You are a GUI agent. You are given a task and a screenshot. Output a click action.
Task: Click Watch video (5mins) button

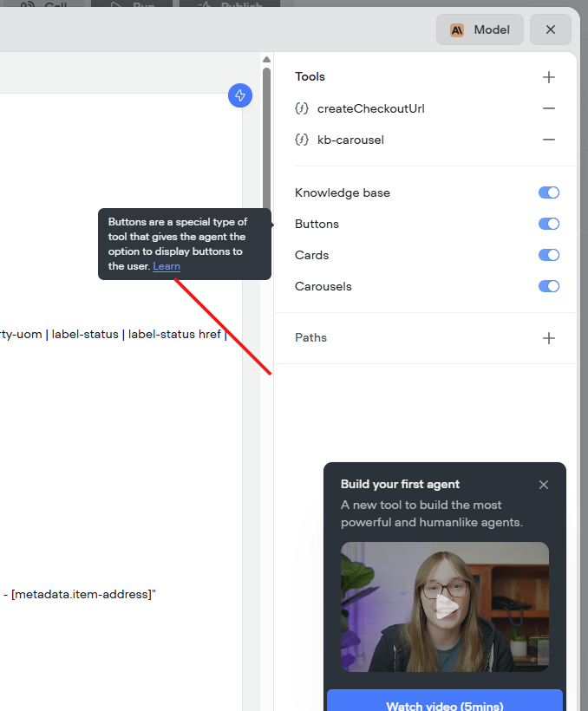pyautogui.click(x=445, y=701)
